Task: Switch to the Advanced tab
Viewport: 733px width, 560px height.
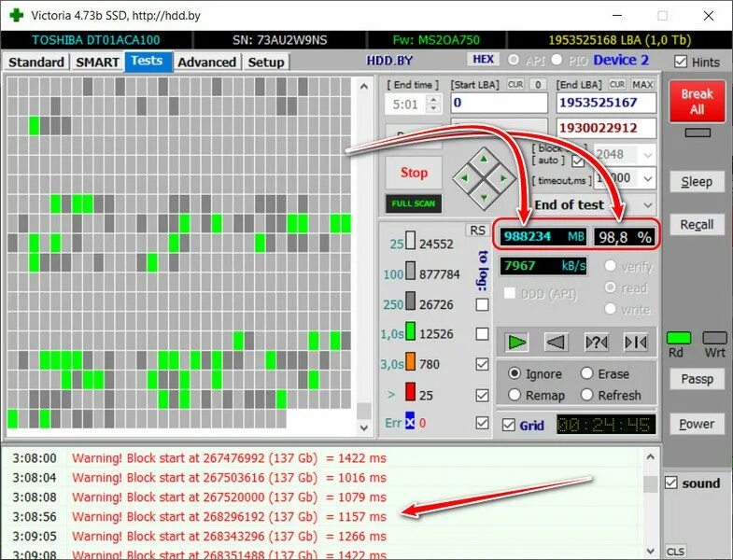Action: (x=206, y=63)
